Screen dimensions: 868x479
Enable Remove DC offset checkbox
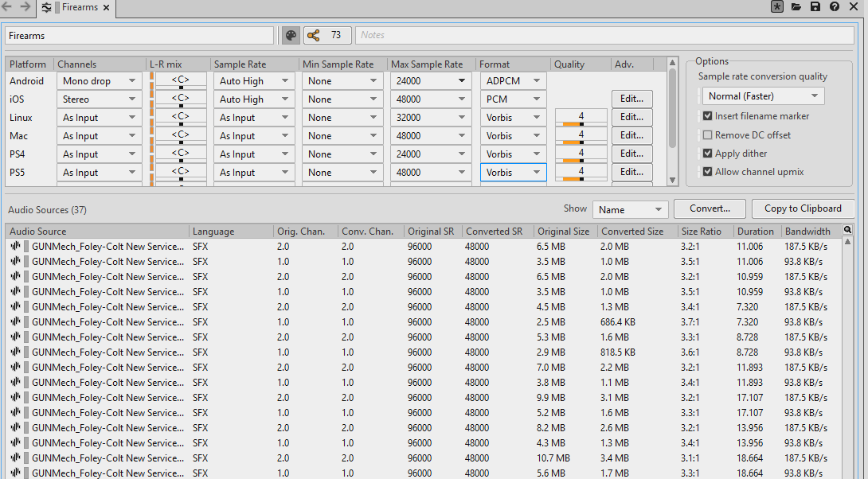click(708, 135)
